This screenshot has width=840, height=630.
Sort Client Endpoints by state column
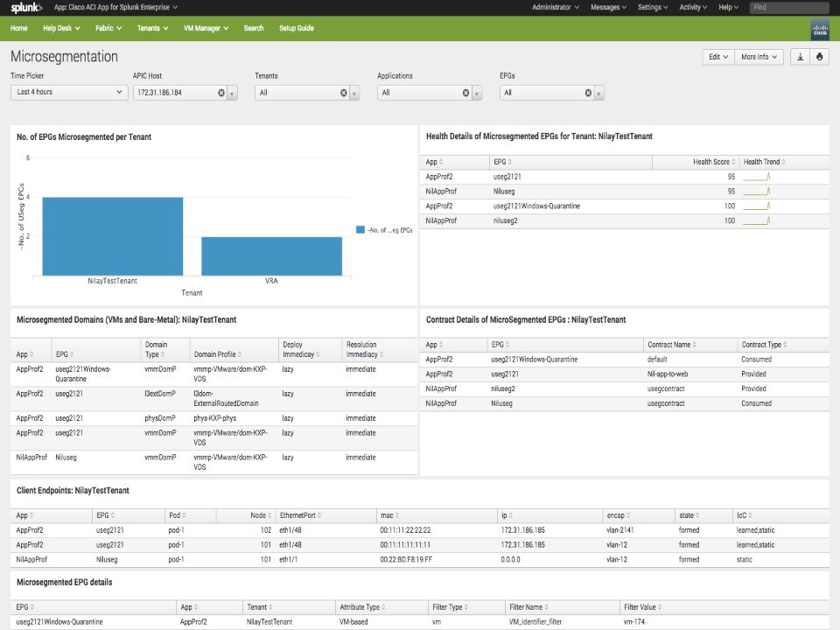tap(689, 515)
